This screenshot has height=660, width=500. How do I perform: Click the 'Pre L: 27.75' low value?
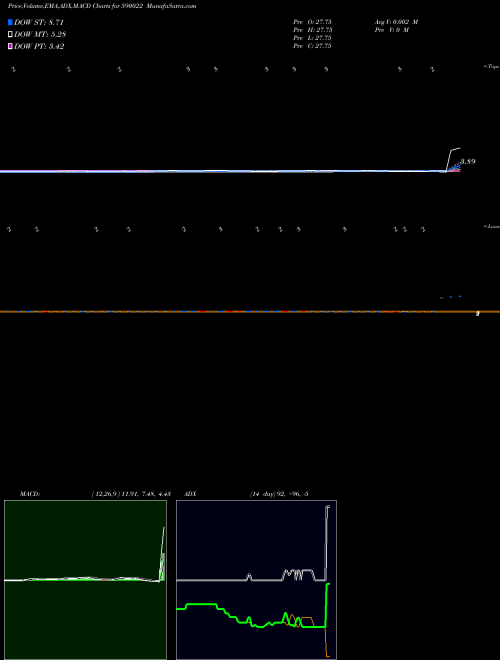312,38
